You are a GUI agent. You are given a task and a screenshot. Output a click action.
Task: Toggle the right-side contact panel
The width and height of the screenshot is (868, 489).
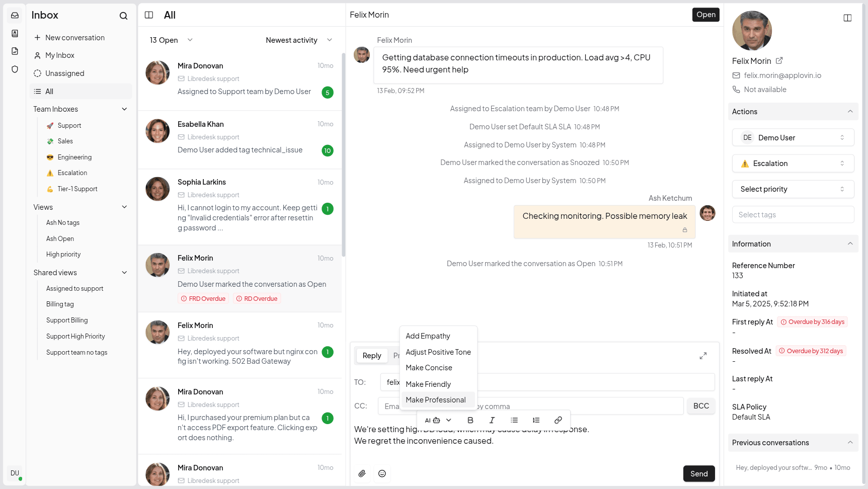click(x=847, y=17)
